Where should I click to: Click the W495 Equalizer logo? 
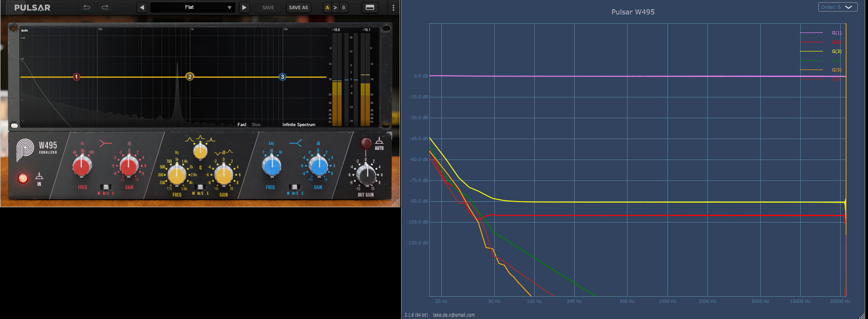coord(37,149)
